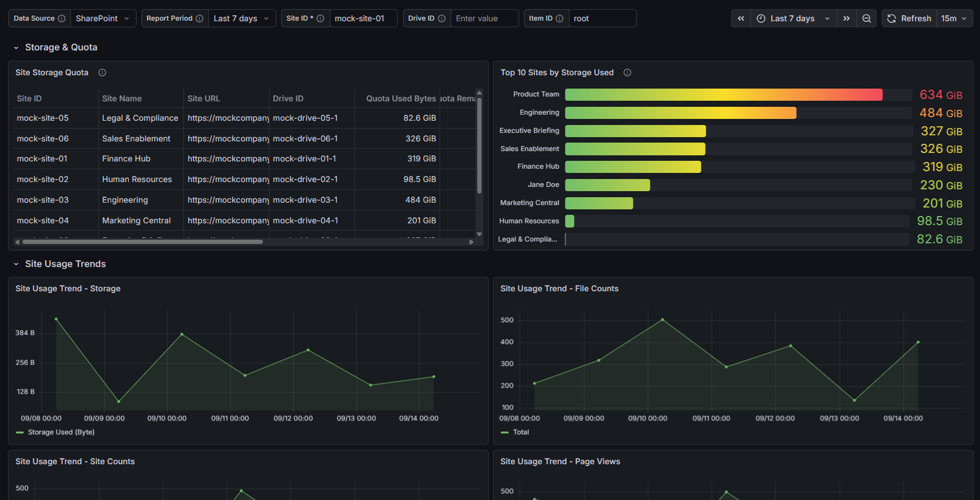Click the Jane Doe bar label
The image size is (980, 500).
543,185
